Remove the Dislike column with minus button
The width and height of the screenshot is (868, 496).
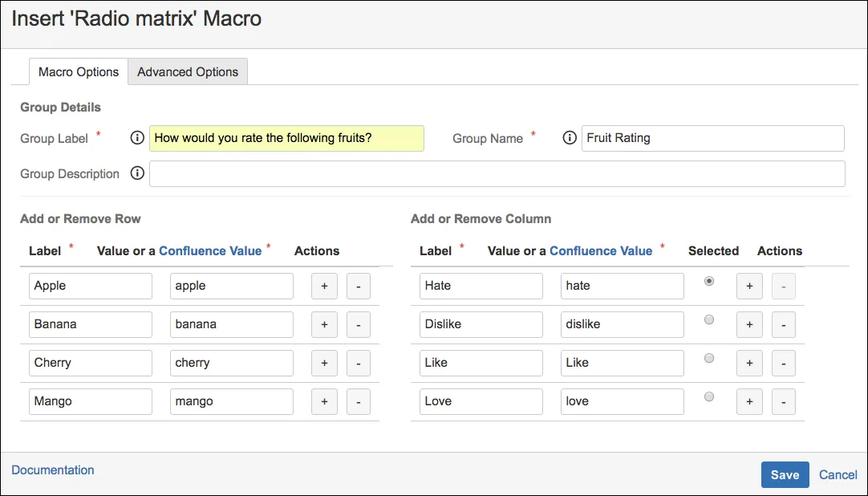pos(784,324)
